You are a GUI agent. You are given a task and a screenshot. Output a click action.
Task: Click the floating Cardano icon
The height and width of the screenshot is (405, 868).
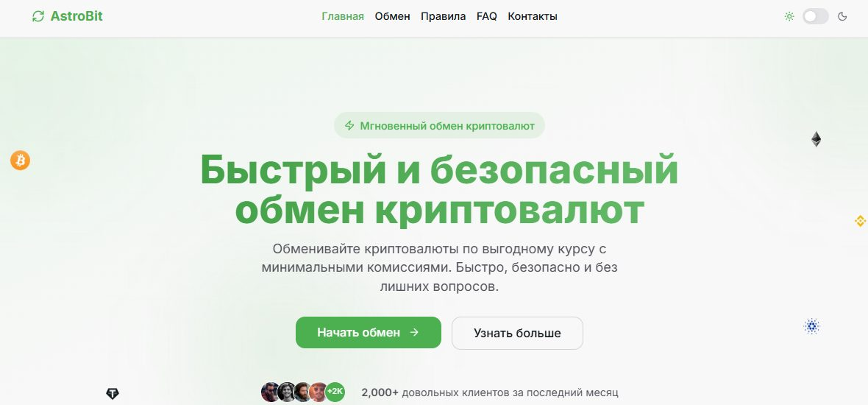(811, 326)
